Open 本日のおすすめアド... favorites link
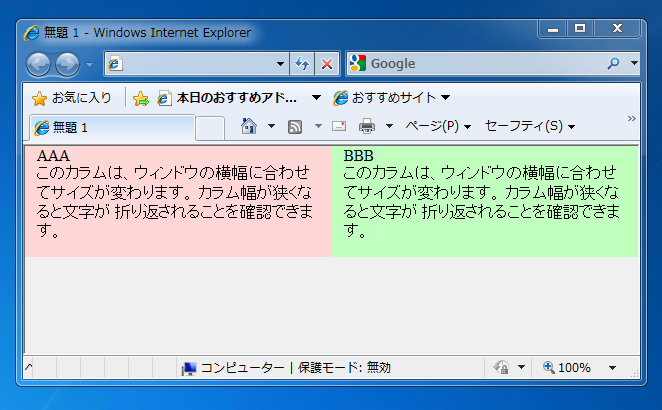The width and height of the screenshot is (662, 410). 227,98
